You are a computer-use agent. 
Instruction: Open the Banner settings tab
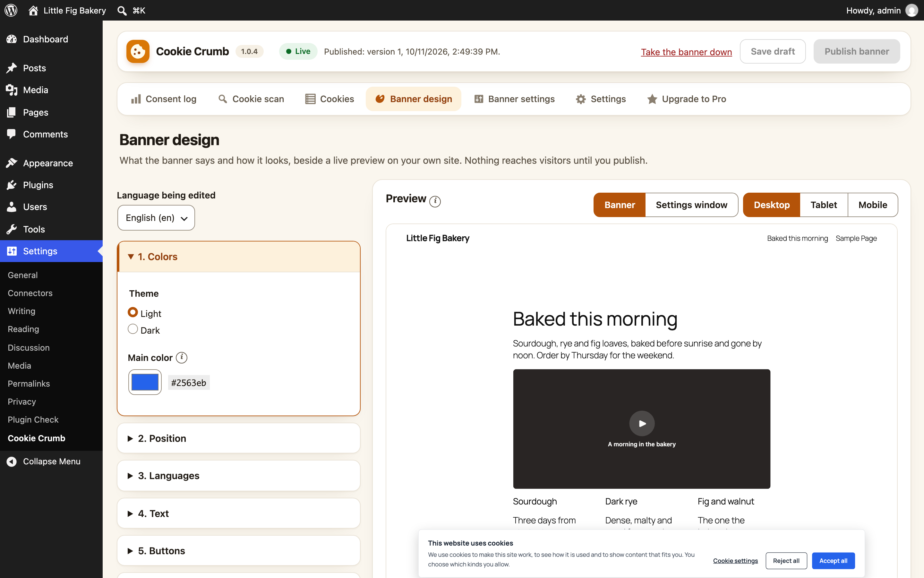pos(514,99)
